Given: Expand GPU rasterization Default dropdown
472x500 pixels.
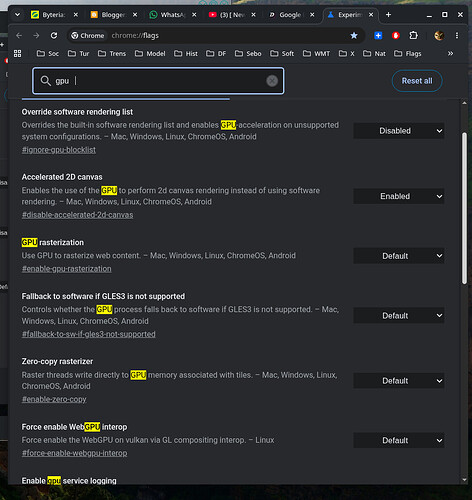Looking at the screenshot, I should [x=399, y=256].
